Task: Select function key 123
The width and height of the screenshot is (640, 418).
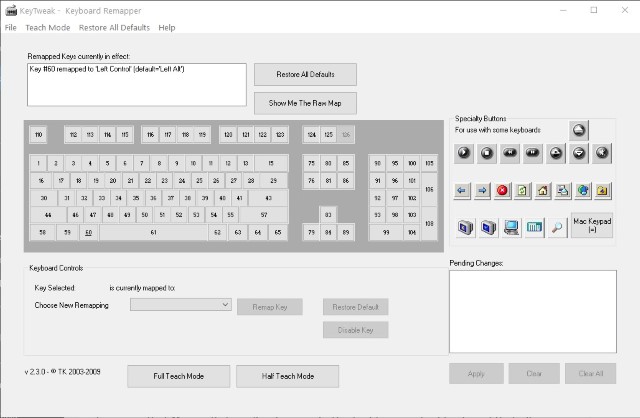Action: (x=280, y=135)
